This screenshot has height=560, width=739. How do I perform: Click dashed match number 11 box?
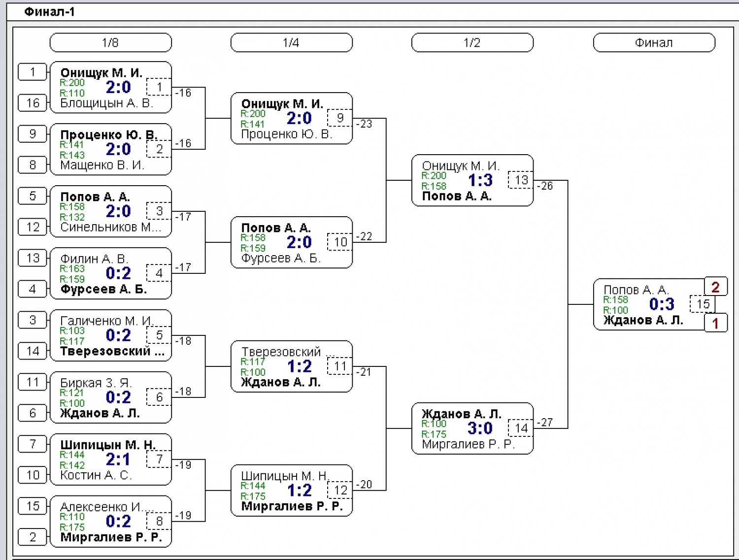tap(340, 366)
